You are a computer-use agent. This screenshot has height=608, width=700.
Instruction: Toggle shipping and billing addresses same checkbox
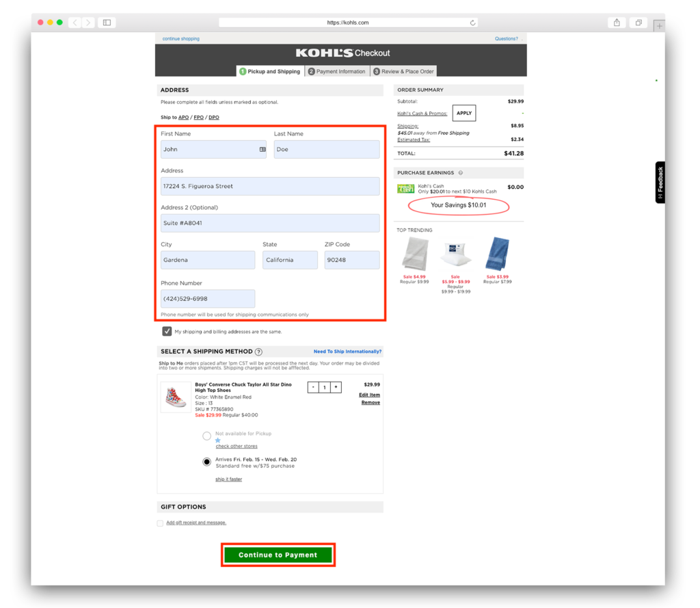pyautogui.click(x=167, y=332)
